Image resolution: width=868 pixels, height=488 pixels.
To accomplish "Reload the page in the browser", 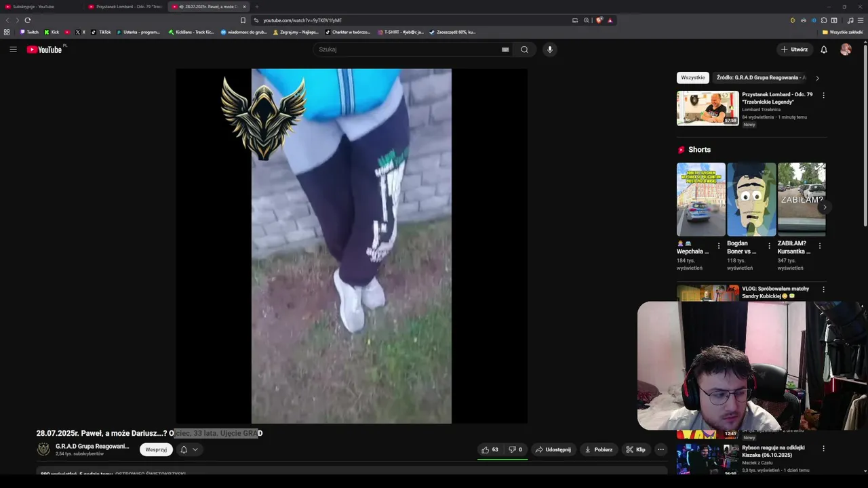I will (x=28, y=20).
